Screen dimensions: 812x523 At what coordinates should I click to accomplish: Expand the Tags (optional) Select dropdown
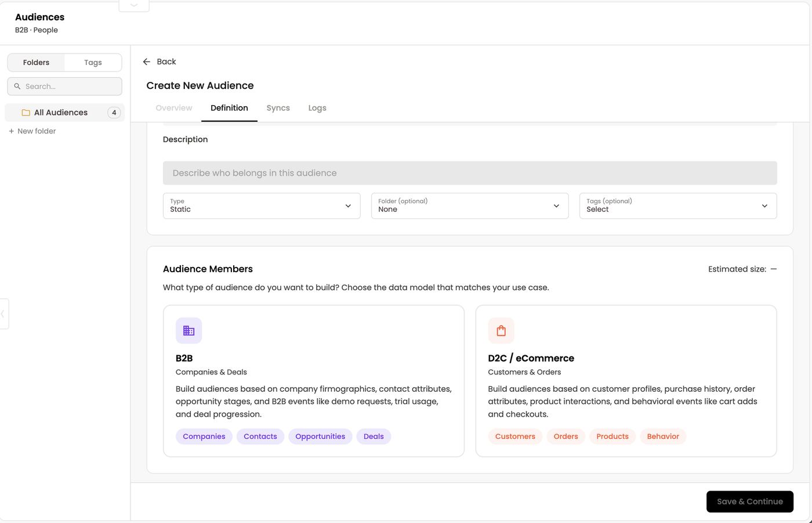click(678, 205)
